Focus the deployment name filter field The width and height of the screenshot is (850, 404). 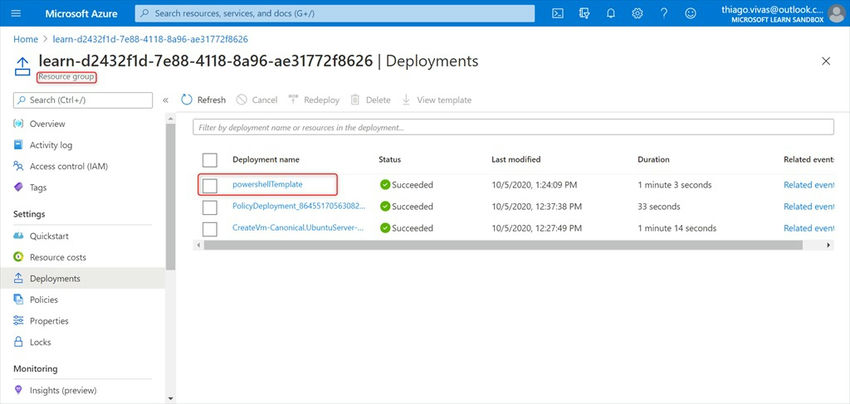tap(513, 128)
